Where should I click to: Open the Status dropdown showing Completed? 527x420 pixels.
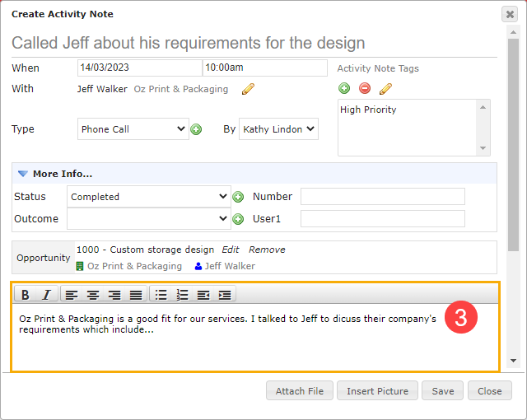coord(149,197)
